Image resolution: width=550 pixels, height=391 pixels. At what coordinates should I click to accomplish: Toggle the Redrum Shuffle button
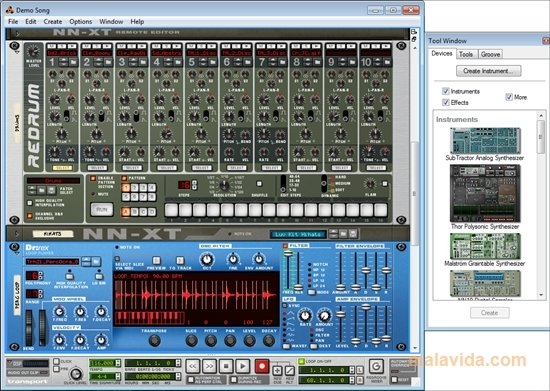[x=259, y=184]
